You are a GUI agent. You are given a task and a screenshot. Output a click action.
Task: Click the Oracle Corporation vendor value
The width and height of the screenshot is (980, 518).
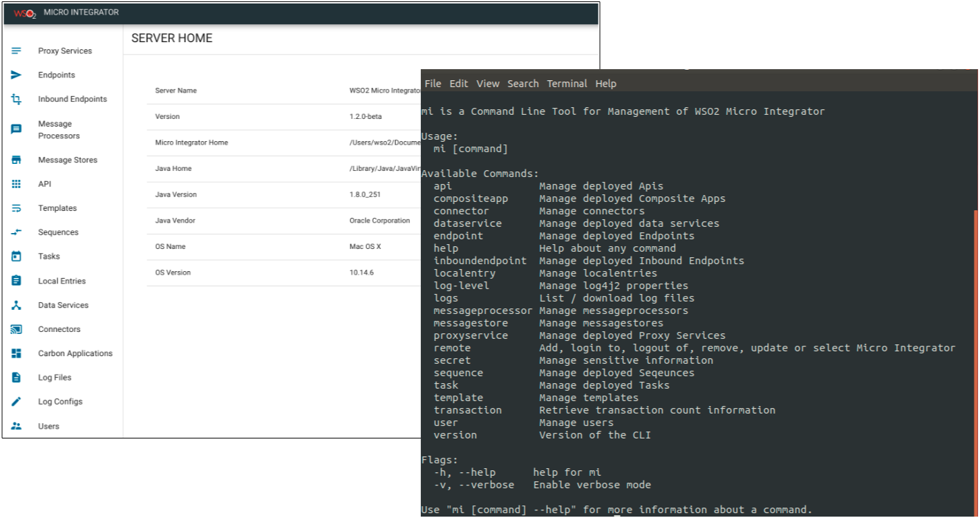(x=379, y=221)
